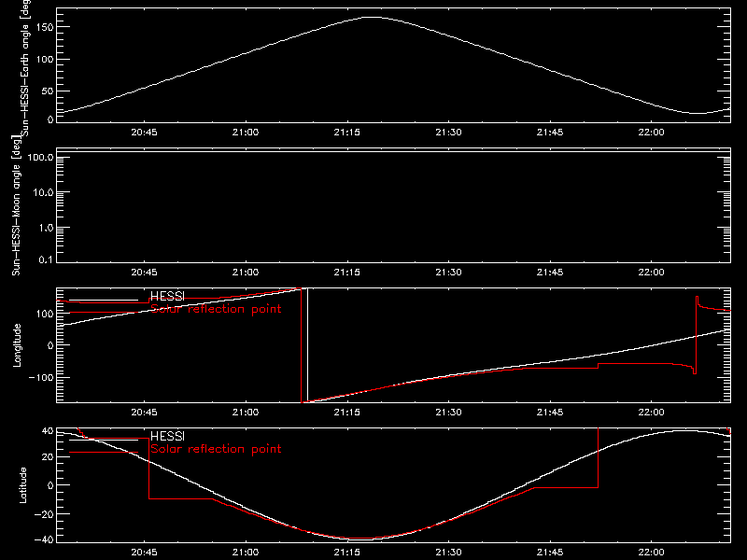Screen dimensions: 747x560
Task: Select 21:00 time label under Earth angle plot
Action: 246,133
